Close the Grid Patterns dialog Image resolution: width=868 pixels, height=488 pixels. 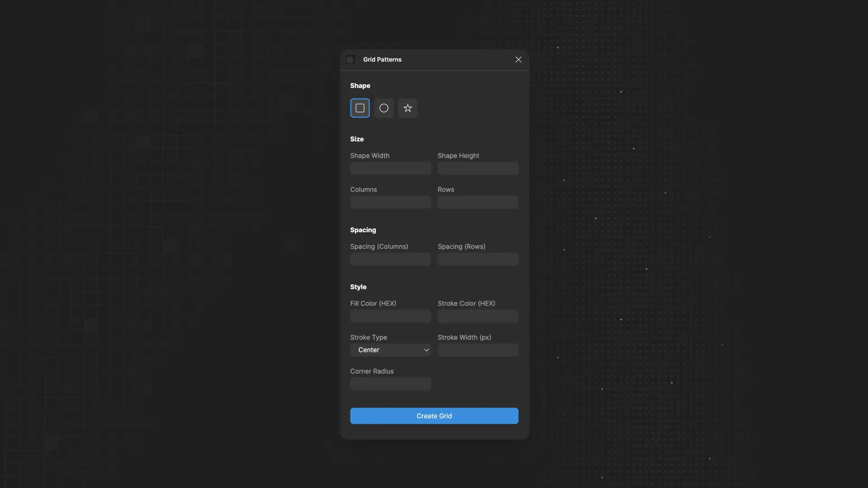(x=519, y=60)
